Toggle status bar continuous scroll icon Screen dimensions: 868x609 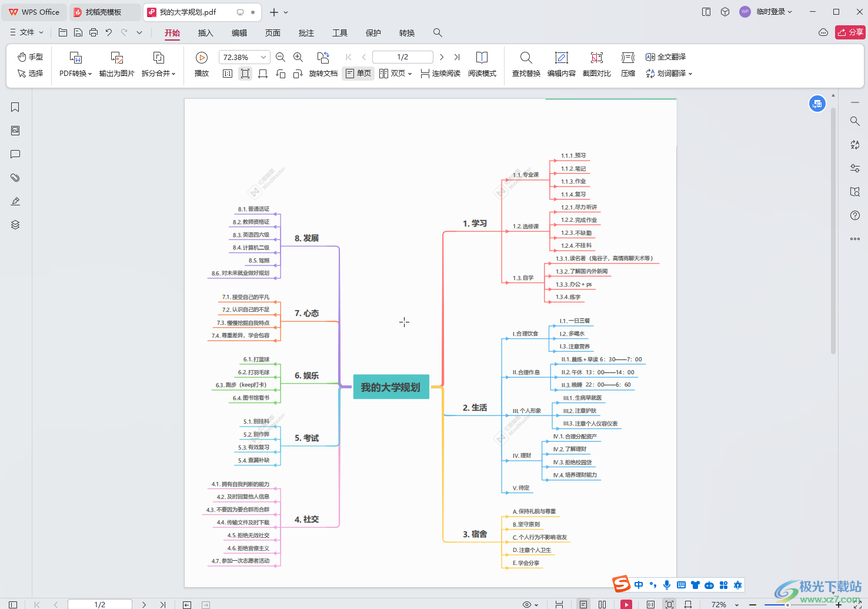tap(559, 604)
